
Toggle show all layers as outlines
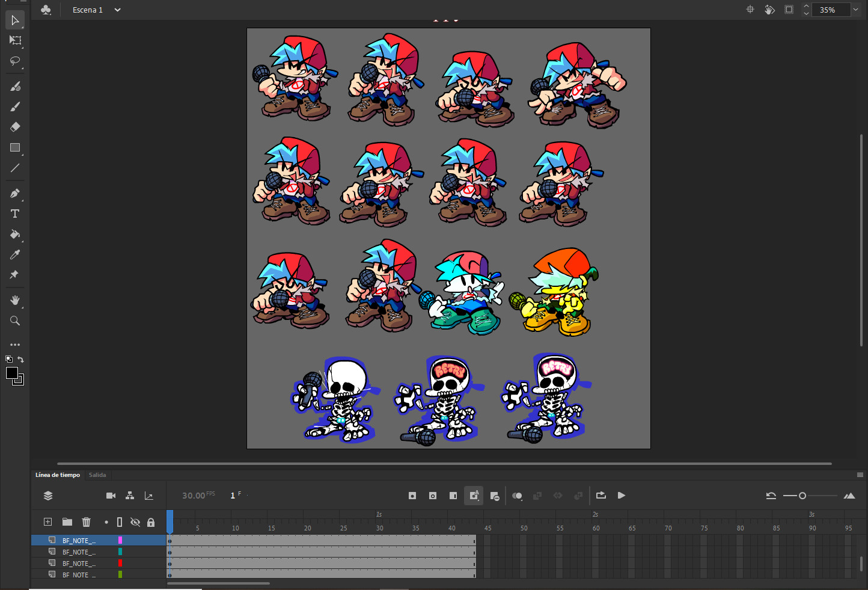click(x=120, y=522)
